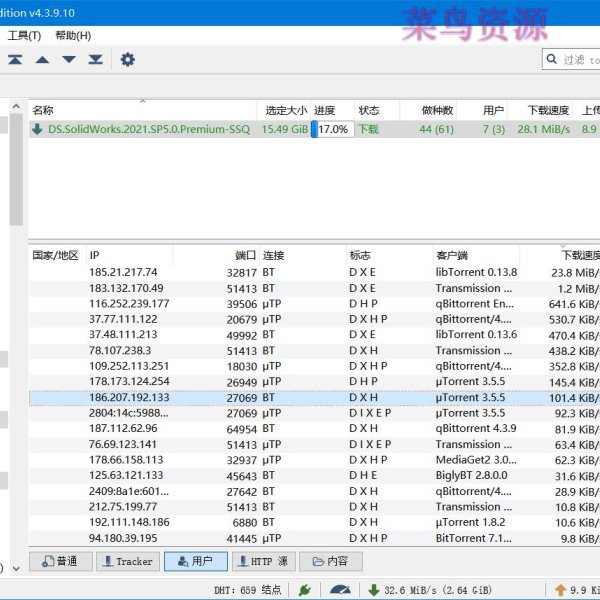
Task: Click the connection status plug icon
Action: [304, 590]
